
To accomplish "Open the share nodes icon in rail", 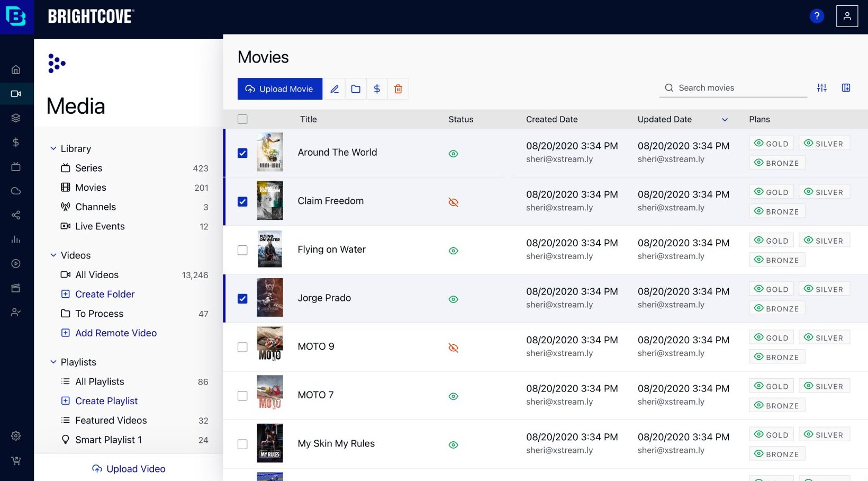I will click(x=16, y=215).
